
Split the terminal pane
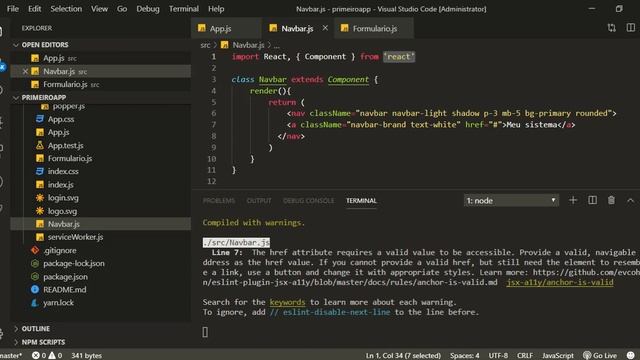click(592, 200)
